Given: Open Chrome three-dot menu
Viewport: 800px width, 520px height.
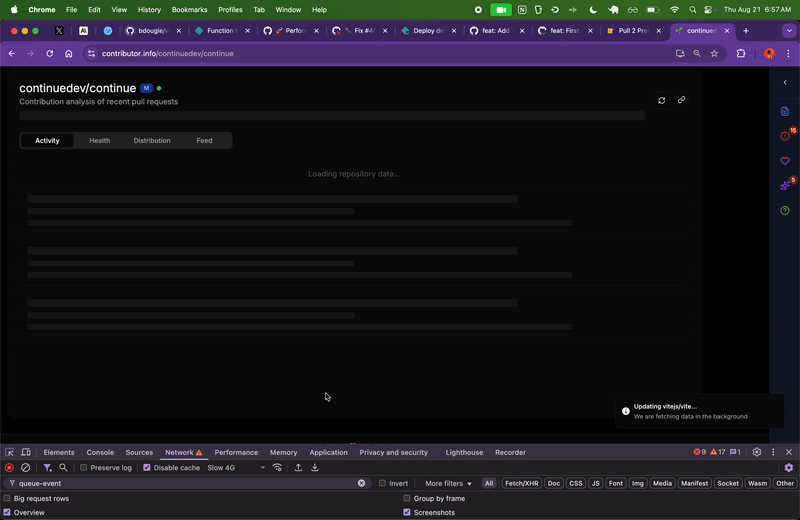Looking at the screenshot, I should [788, 54].
